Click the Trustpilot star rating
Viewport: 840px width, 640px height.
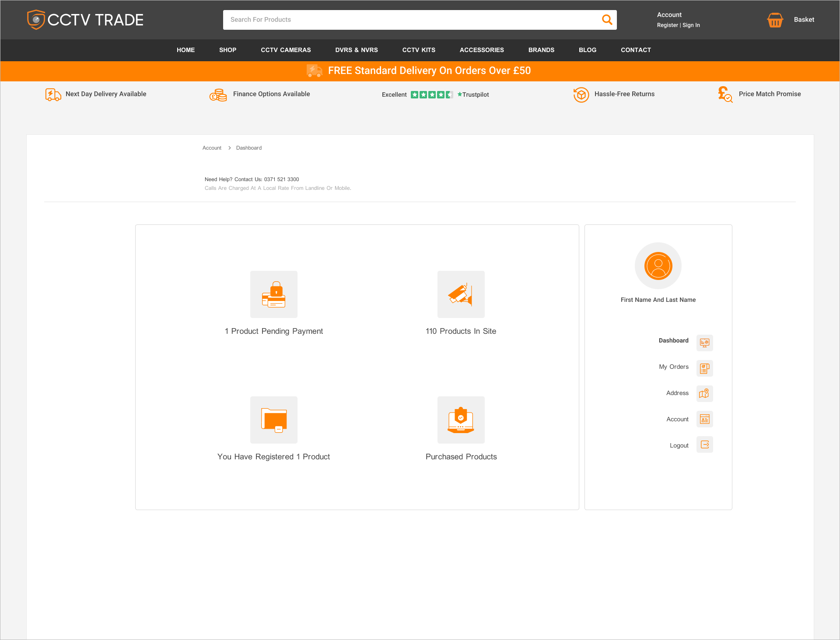(x=431, y=94)
